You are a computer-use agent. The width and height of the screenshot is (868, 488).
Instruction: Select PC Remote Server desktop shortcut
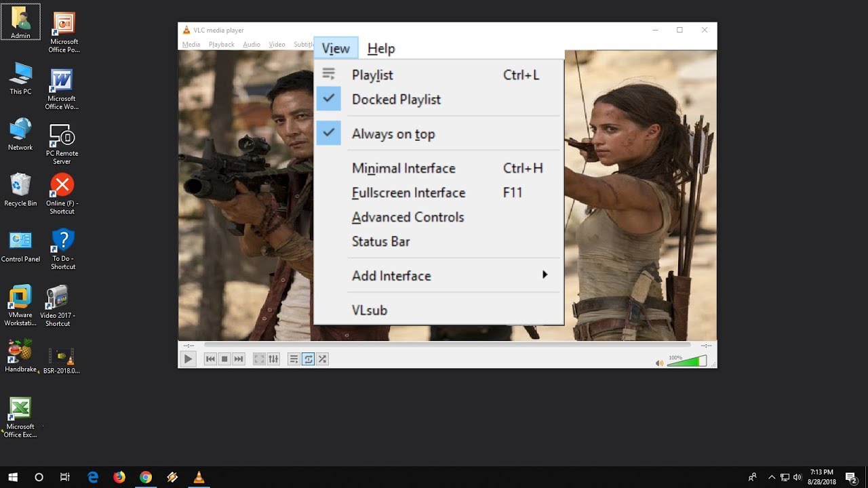[62, 144]
